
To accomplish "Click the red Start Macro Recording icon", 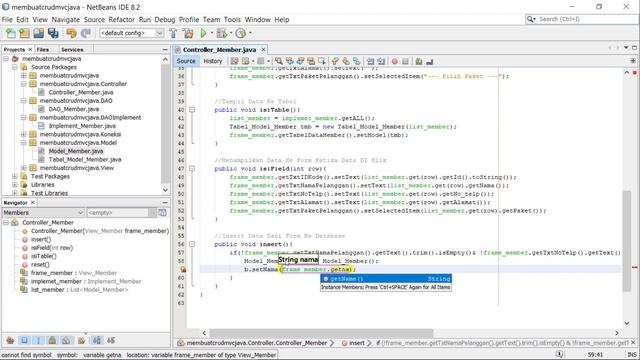I will click(x=395, y=61).
